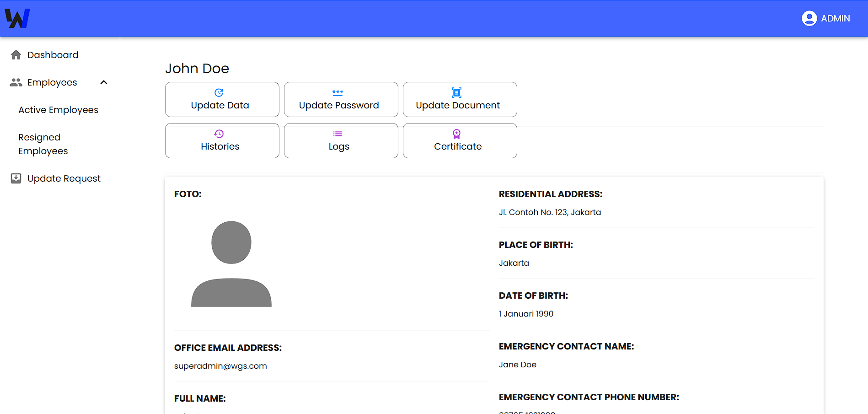Go to Resigned Employees page
868x414 pixels.
point(43,144)
